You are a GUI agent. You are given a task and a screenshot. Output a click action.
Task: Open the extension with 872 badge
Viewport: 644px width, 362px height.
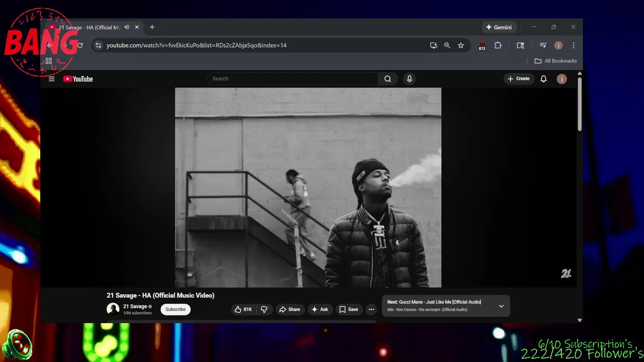pos(482,46)
